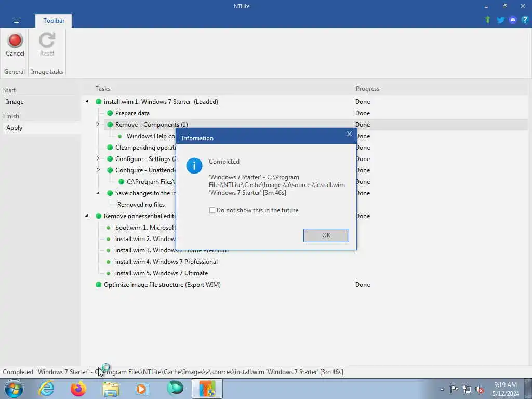Select 'Prepare data' task row
532x399 pixels.
[x=132, y=113]
